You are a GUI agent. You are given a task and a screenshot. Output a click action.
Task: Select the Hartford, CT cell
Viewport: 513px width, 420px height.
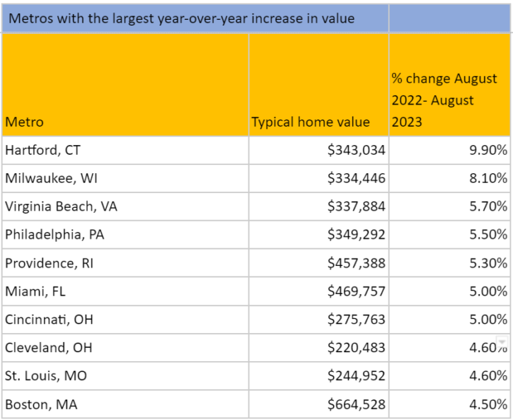(x=43, y=150)
